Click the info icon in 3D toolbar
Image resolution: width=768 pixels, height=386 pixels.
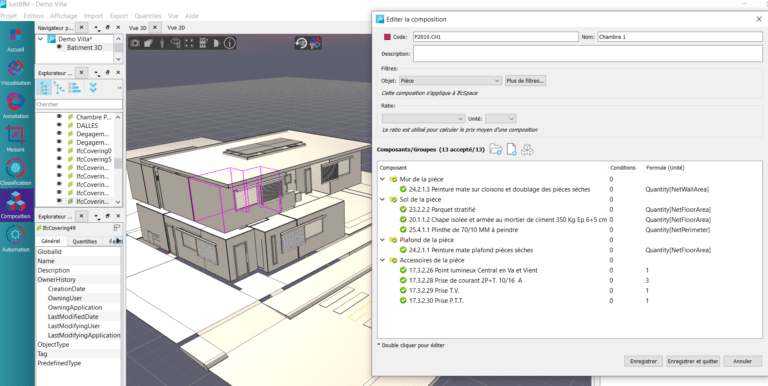point(230,43)
